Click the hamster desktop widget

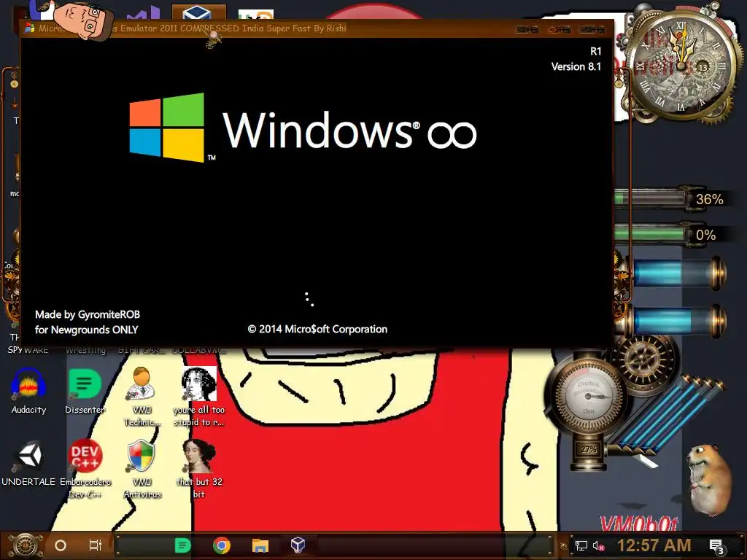709,480
